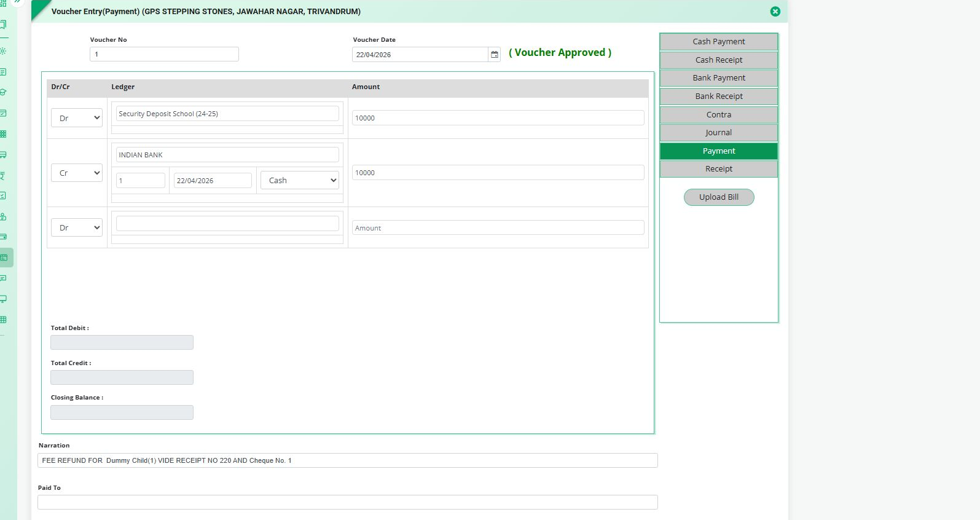Click the cheque number field showing 1
Image resolution: width=980 pixels, height=520 pixels.
(141, 181)
